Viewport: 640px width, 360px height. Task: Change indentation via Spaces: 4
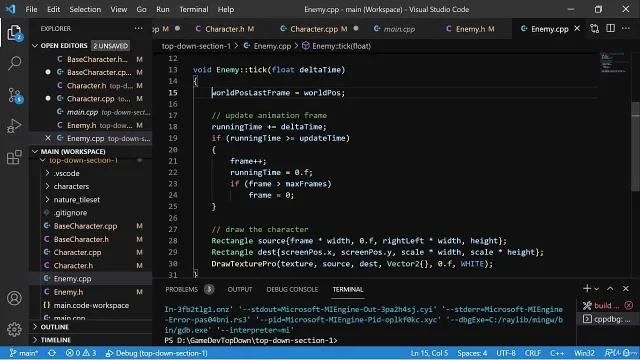472,353
